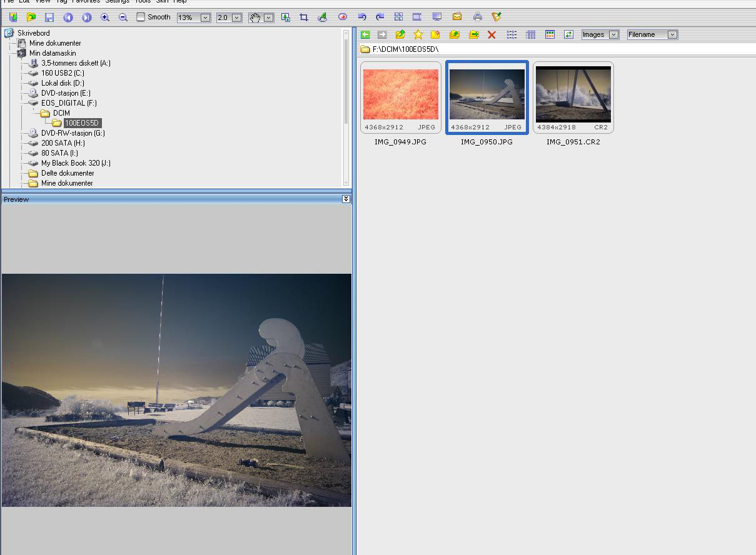The height and width of the screenshot is (555, 756).
Task: Select Lokal disk (D:) in tree
Action: pos(63,83)
